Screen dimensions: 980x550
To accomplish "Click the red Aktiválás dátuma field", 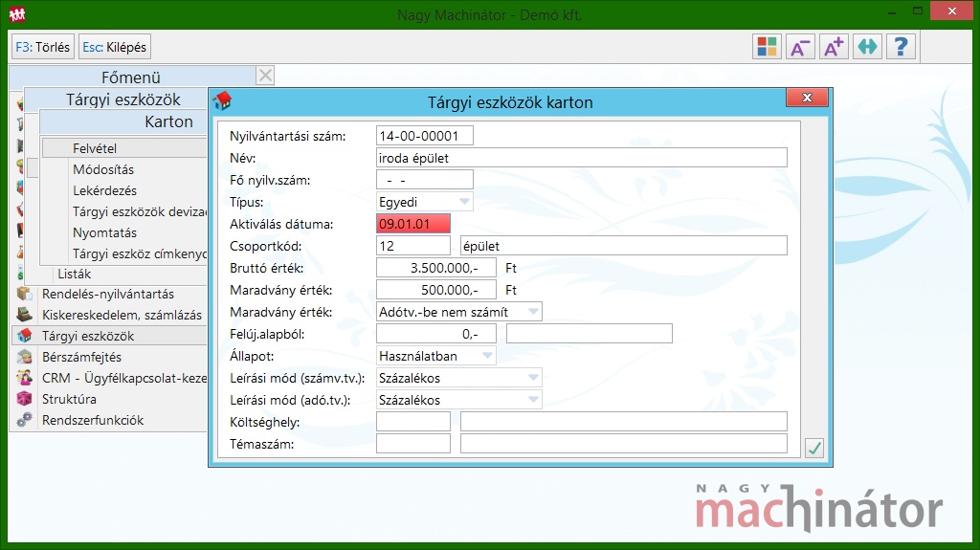I will click(x=413, y=224).
